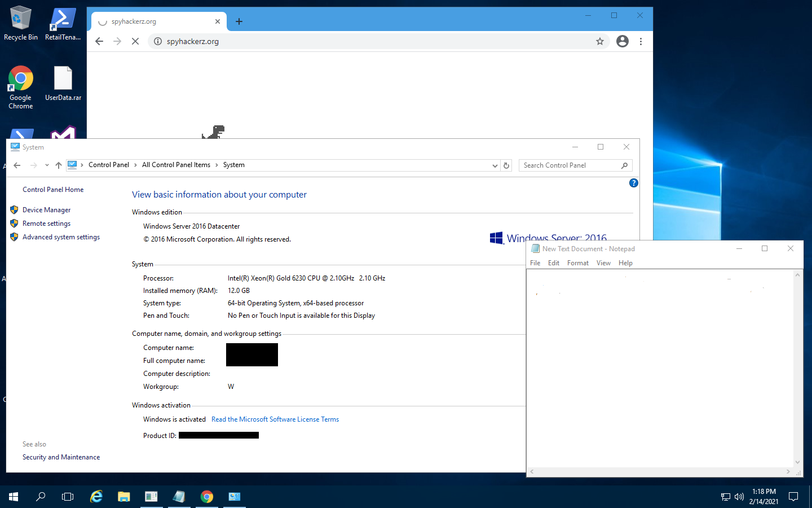Go up one level in Control Panel
The width and height of the screenshot is (812, 508).
[x=59, y=165]
